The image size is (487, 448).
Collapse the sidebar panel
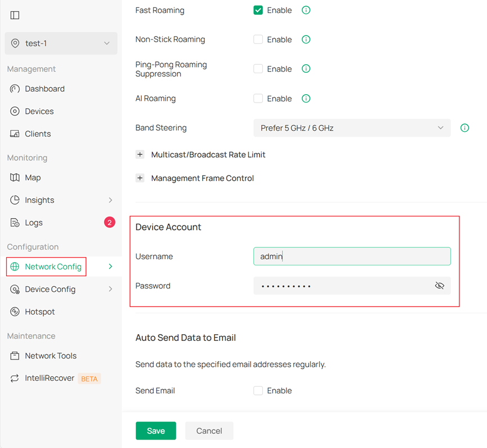pos(15,15)
